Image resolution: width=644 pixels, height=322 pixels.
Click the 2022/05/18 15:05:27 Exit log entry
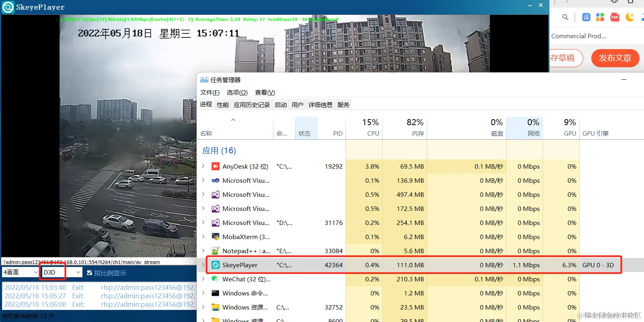click(x=100, y=296)
